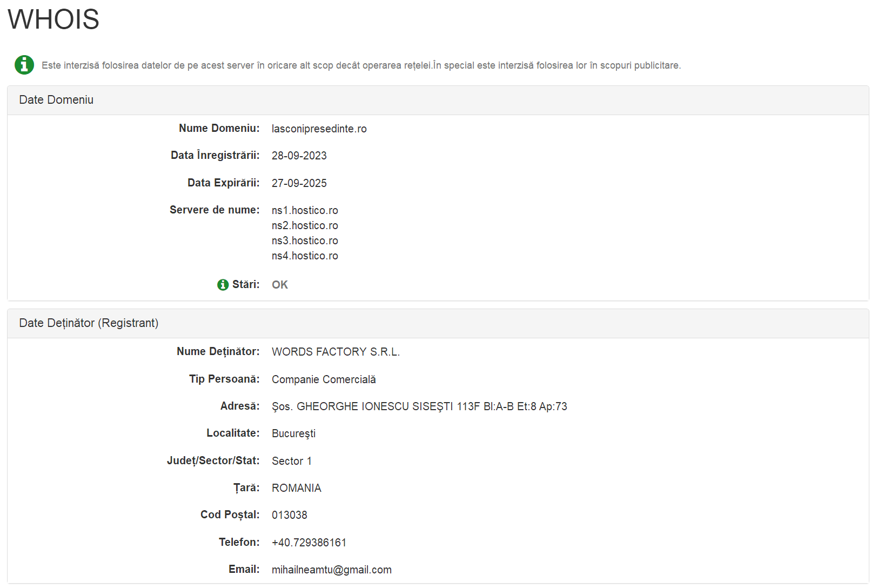Select the ns1.hostico.ro name server
Screen dimensions: 878x588
pos(305,210)
